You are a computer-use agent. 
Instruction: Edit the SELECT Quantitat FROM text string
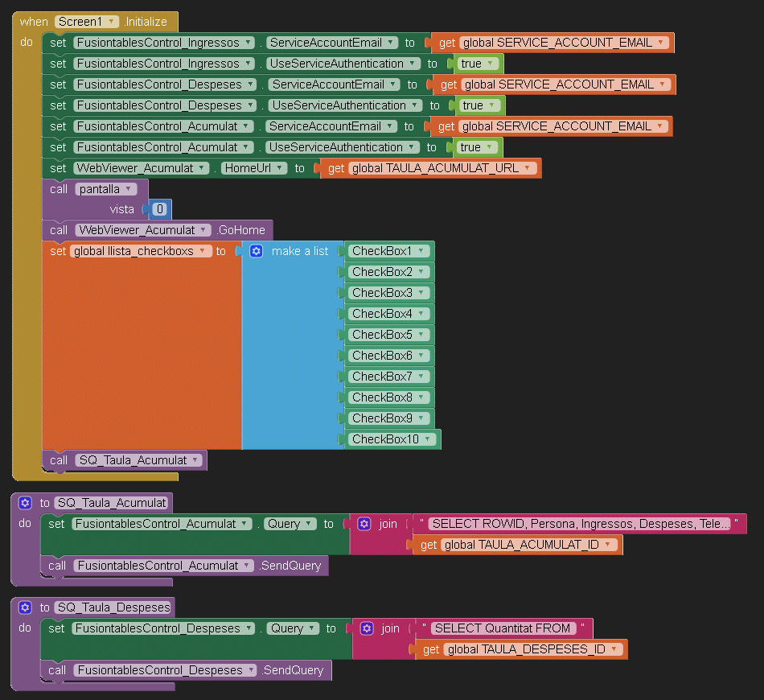pyautogui.click(x=502, y=628)
